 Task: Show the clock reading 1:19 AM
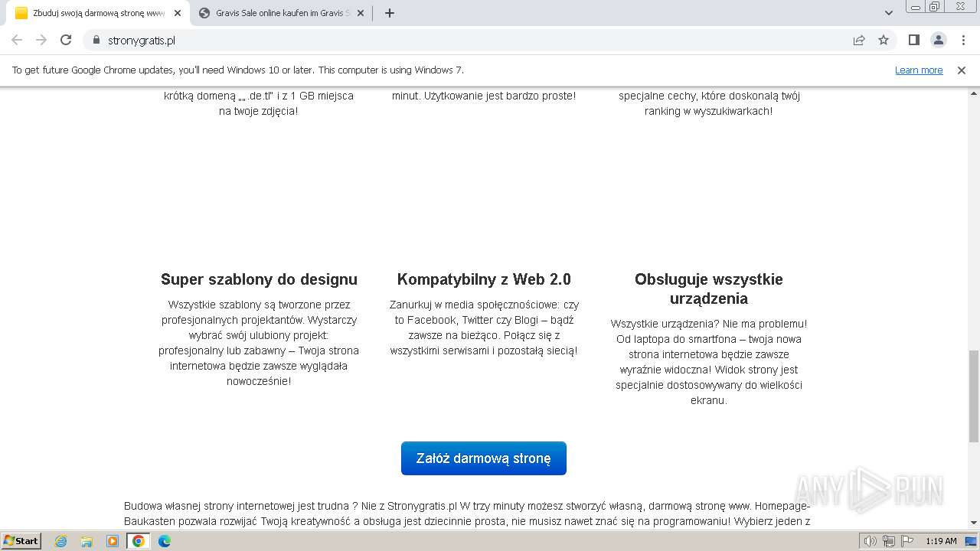click(x=941, y=541)
